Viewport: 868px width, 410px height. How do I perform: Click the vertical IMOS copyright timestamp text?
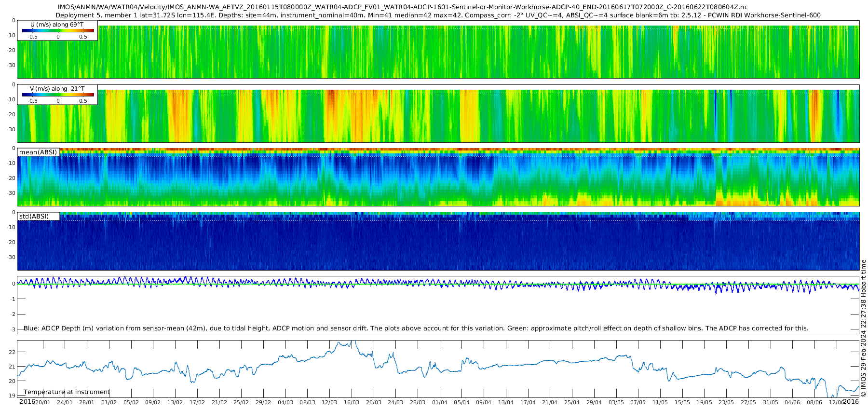[x=863, y=328]
